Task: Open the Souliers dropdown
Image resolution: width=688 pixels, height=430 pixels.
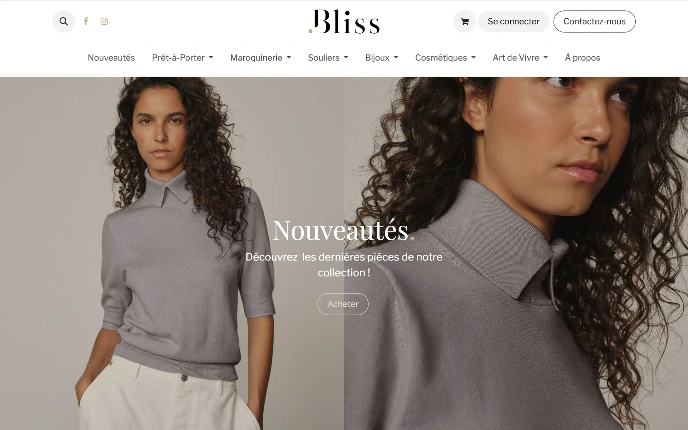Action: 328,57
